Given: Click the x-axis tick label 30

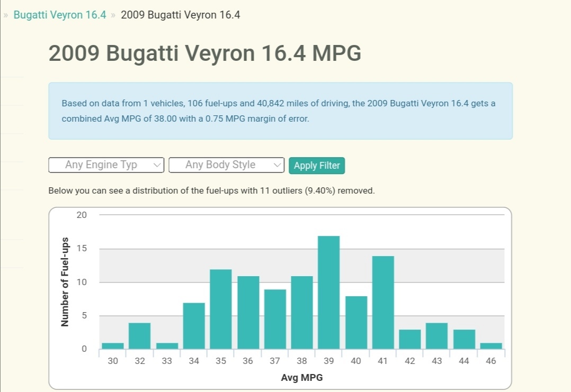Looking at the screenshot, I should 113,361.
